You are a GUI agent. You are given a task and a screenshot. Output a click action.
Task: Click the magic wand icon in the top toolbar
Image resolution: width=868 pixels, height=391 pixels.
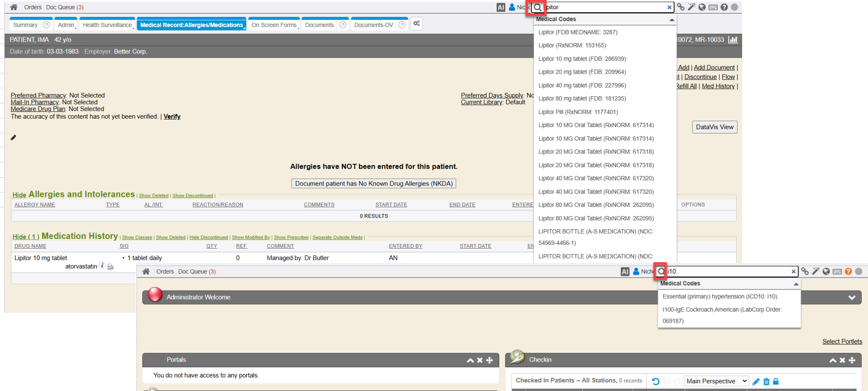click(x=691, y=7)
